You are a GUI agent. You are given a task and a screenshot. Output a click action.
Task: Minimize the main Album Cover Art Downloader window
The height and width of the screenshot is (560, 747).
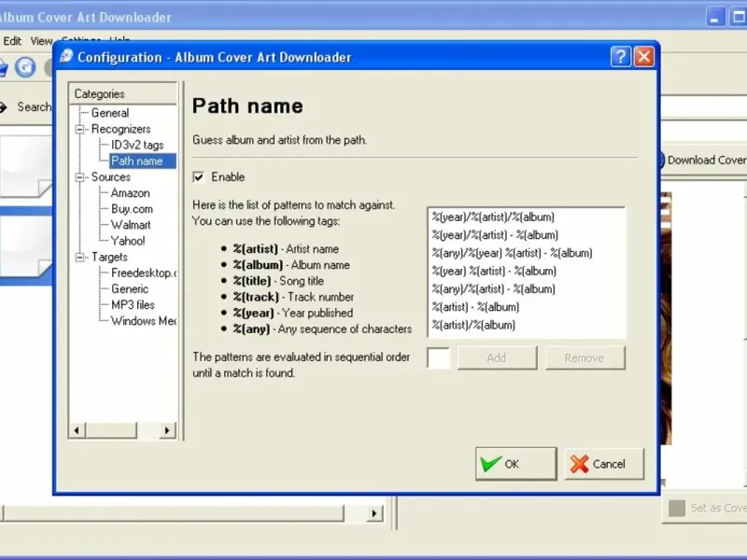point(715,18)
